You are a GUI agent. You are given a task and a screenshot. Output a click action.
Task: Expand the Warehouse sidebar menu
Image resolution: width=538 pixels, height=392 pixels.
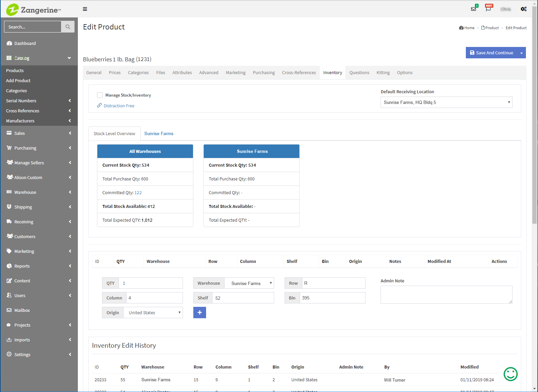coord(39,192)
